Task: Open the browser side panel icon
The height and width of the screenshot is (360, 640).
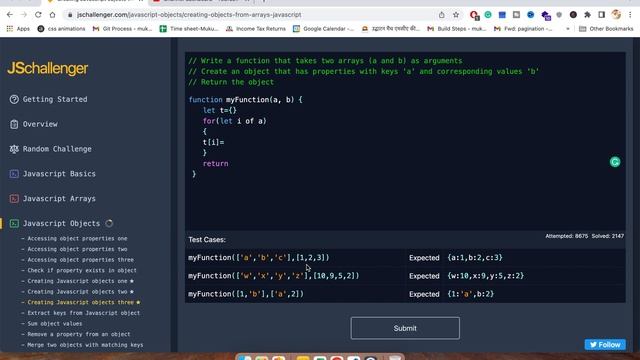Action: tap(601, 15)
